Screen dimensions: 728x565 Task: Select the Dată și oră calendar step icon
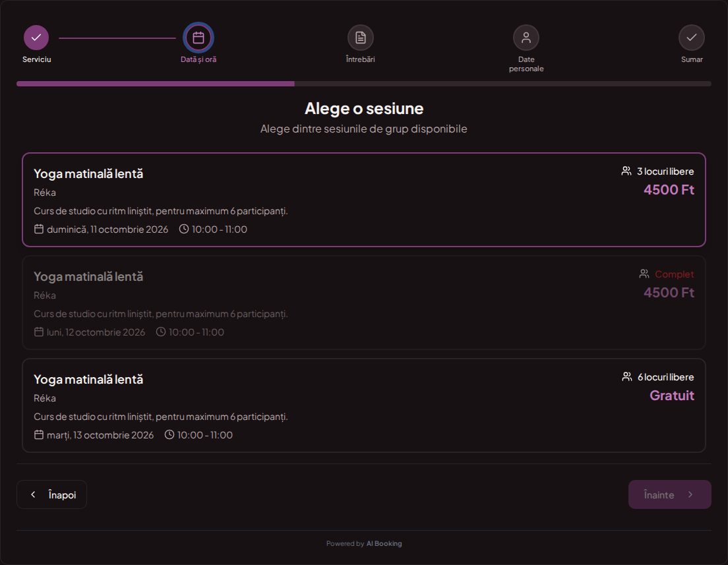[x=198, y=38]
